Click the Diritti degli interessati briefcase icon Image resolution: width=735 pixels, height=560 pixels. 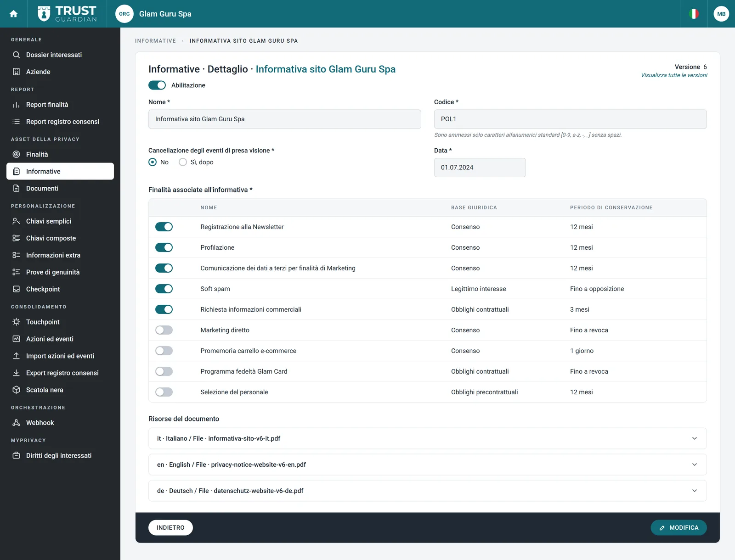[17, 455]
